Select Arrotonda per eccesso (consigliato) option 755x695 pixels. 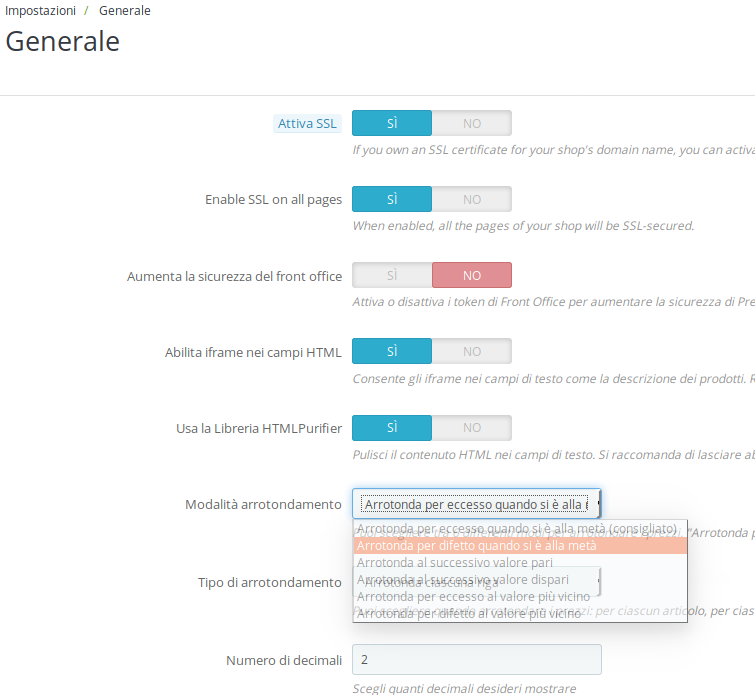tap(520, 529)
